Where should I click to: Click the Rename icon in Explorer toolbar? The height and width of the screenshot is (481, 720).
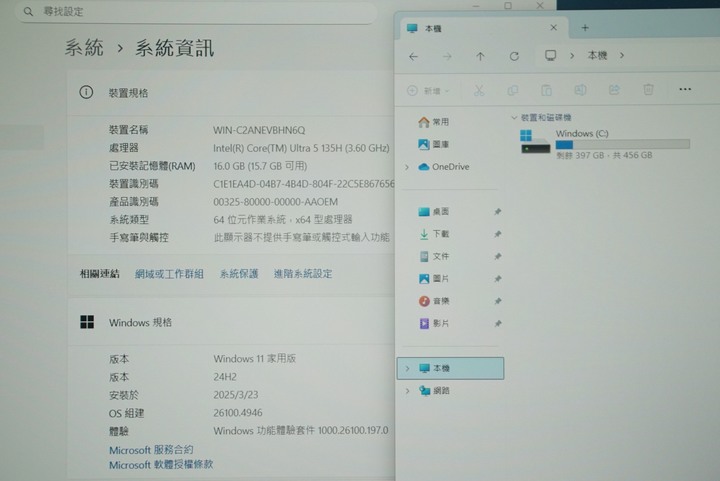tap(580, 90)
